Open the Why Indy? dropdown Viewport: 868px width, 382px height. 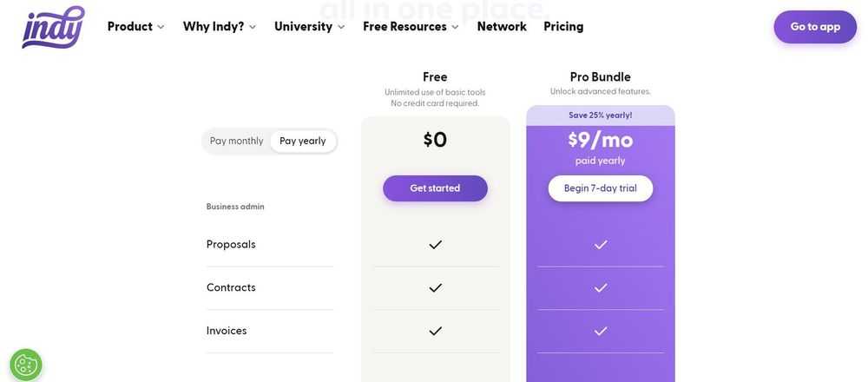[220, 27]
